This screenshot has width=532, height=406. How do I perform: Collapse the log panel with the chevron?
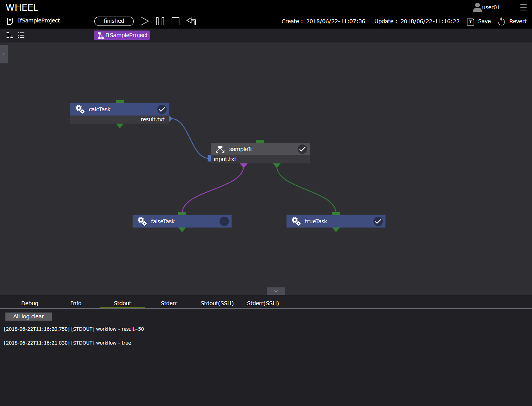point(276,291)
